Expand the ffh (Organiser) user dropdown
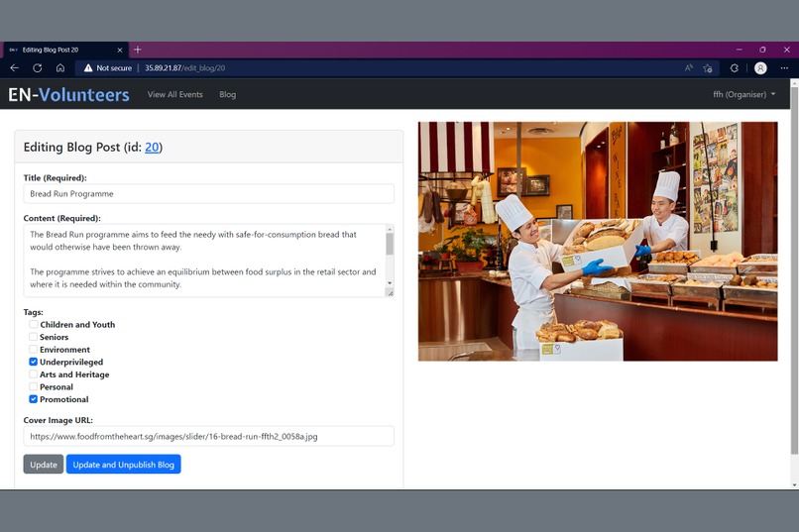 tap(743, 95)
